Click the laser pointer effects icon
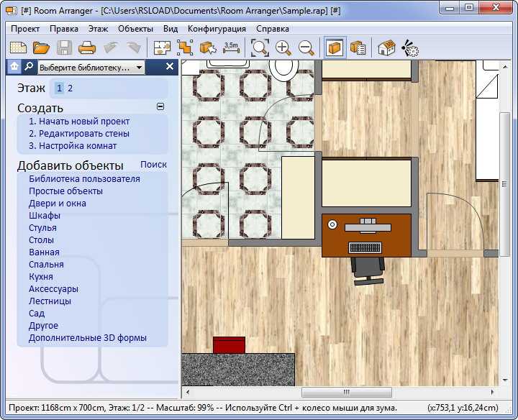The width and height of the screenshot is (518, 420). (x=410, y=48)
